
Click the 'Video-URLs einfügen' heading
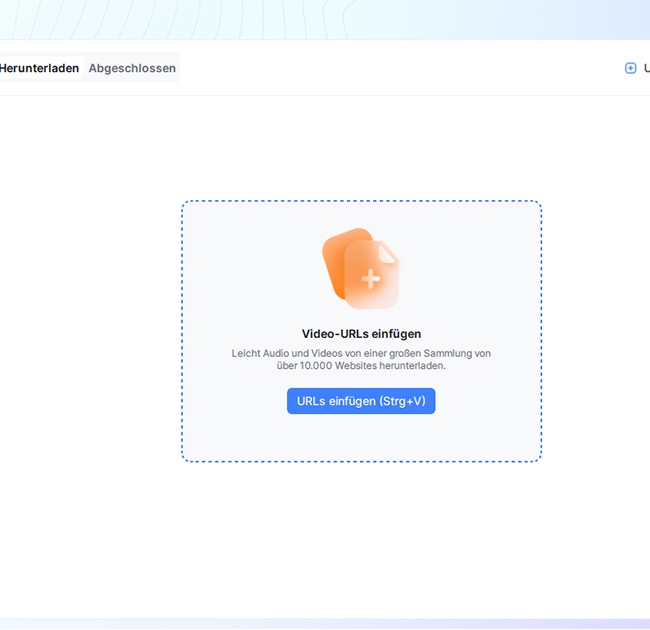click(361, 334)
